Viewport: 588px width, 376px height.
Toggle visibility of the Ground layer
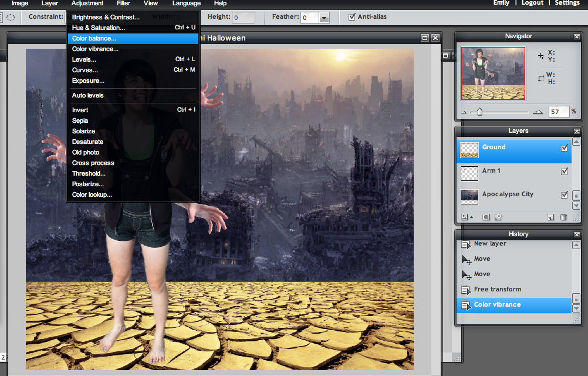point(565,148)
